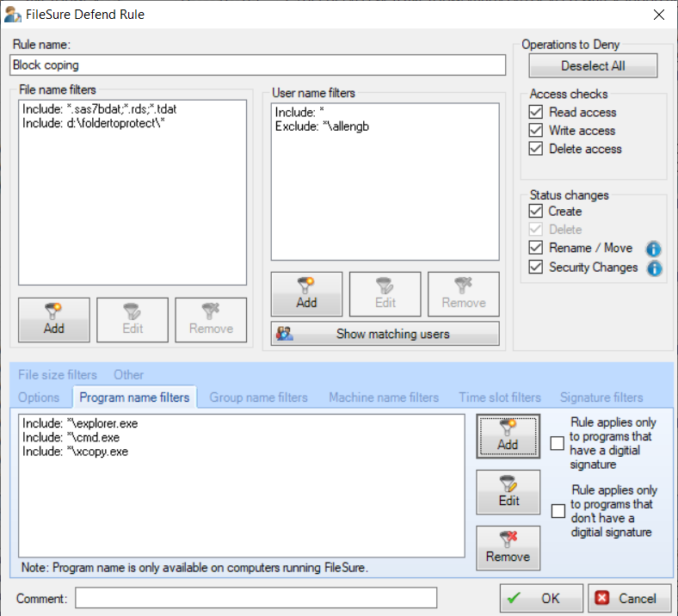Click the Rule name input field
The image size is (678, 616).
click(x=258, y=65)
